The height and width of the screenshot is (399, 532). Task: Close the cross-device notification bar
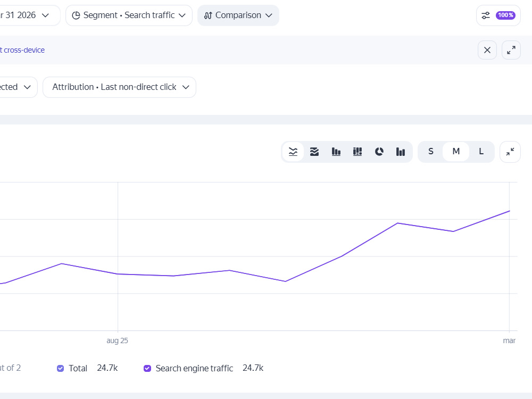point(487,50)
